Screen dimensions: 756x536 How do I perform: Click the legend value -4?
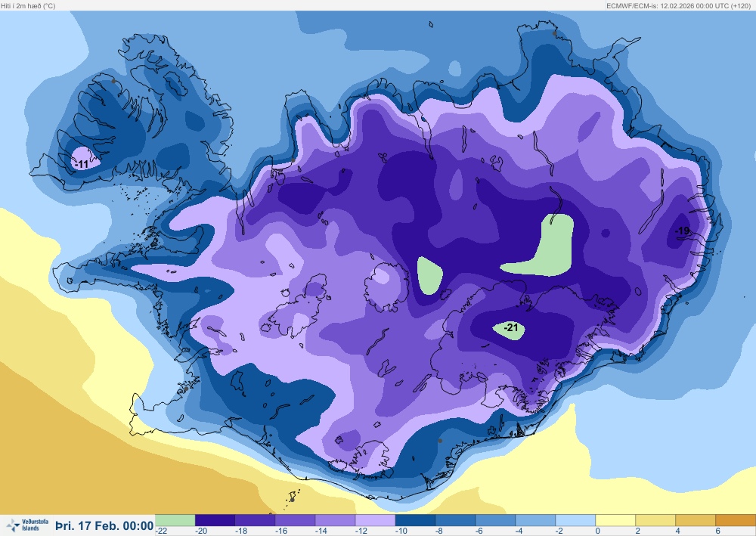click(x=519, y=531)
